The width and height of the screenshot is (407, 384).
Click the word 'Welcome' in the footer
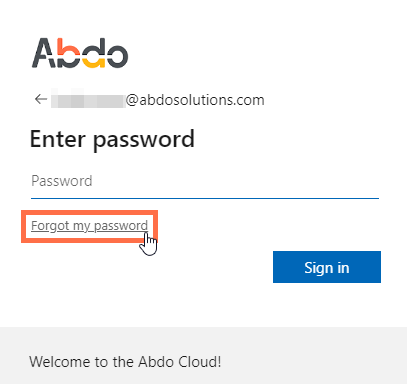59,362
